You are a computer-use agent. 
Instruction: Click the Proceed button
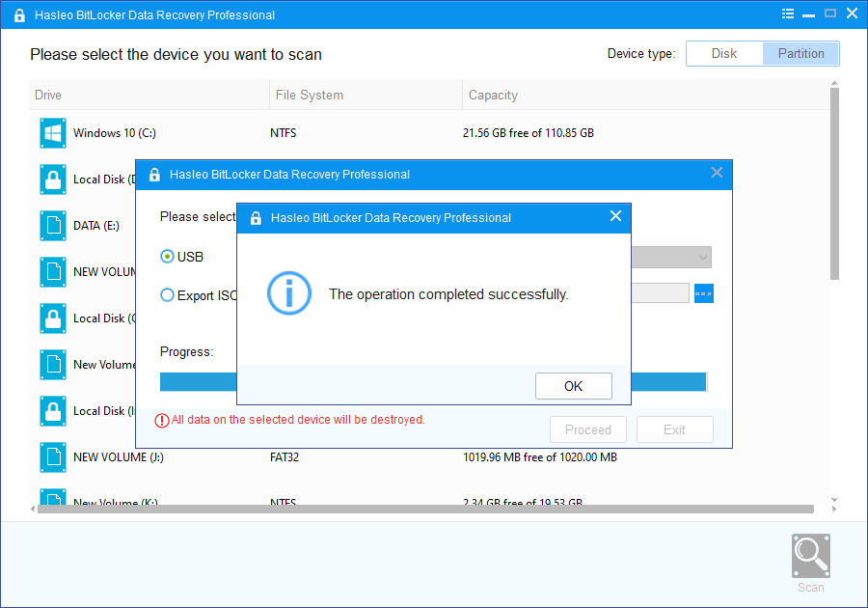pyautogui.click(x=588, y=429)
